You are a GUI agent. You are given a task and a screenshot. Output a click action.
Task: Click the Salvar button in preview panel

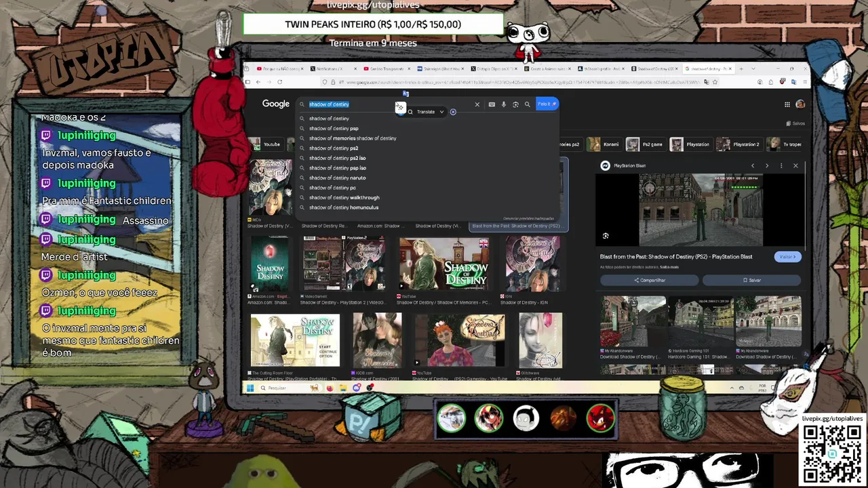point(752,280)
